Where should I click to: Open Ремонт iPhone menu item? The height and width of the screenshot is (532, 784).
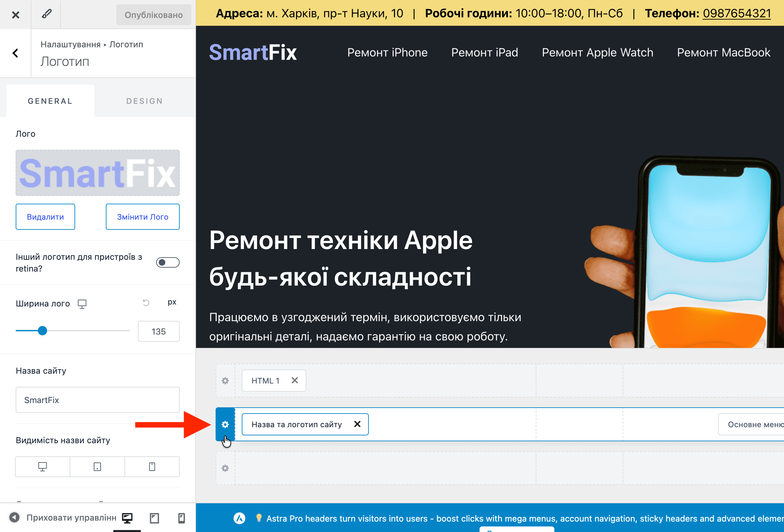(387, 52)
